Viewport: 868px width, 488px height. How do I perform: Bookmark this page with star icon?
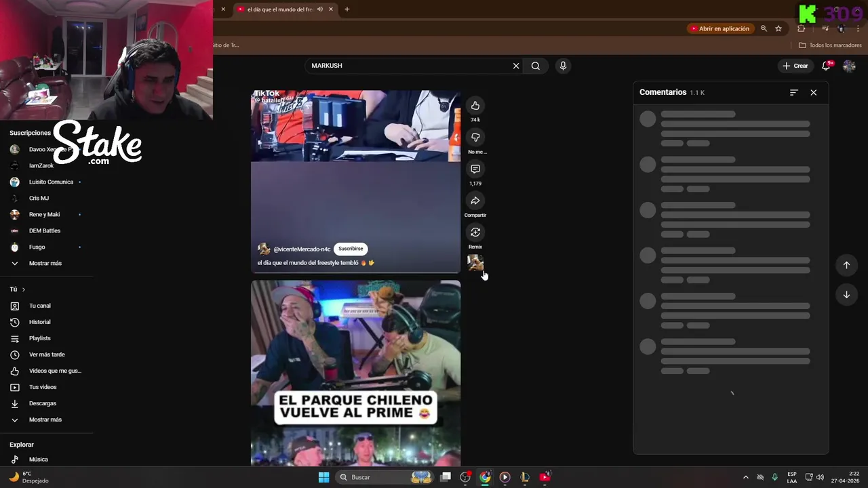click(778, 28)
